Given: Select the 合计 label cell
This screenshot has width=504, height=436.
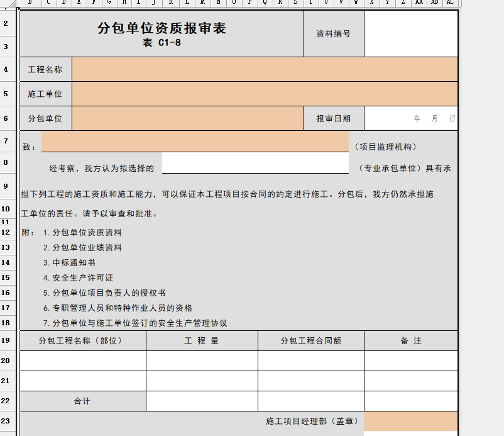Looking at the screenshot, I should pos(83,401).
